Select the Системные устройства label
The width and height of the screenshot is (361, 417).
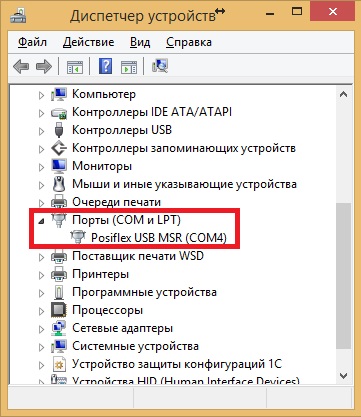click(135, 346)
